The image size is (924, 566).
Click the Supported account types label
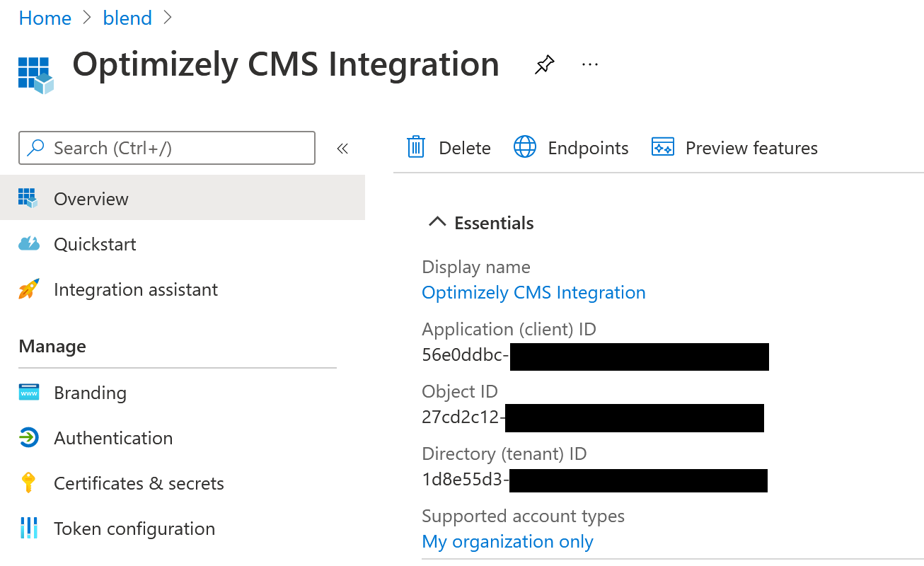pyautogui.click(x=523, y=516)
